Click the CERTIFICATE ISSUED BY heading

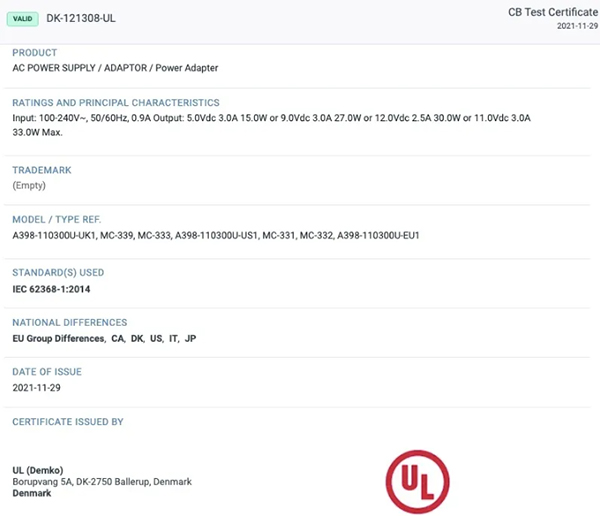[68, 421]
